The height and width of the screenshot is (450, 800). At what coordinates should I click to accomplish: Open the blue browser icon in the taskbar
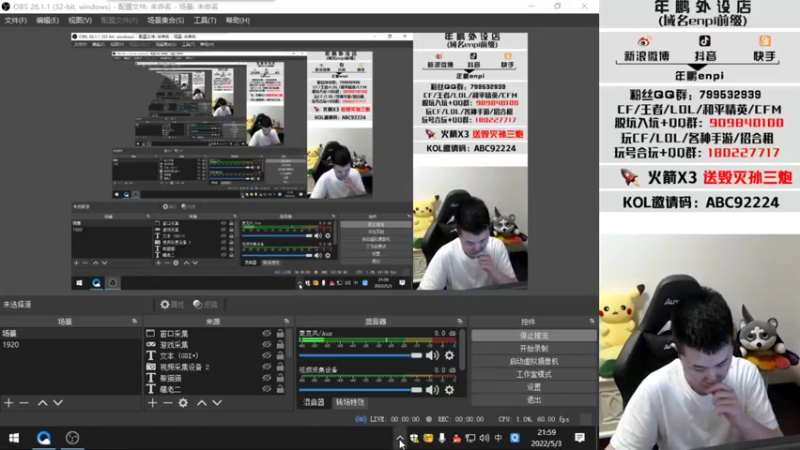pyautogui.click(x=44, y=438)
